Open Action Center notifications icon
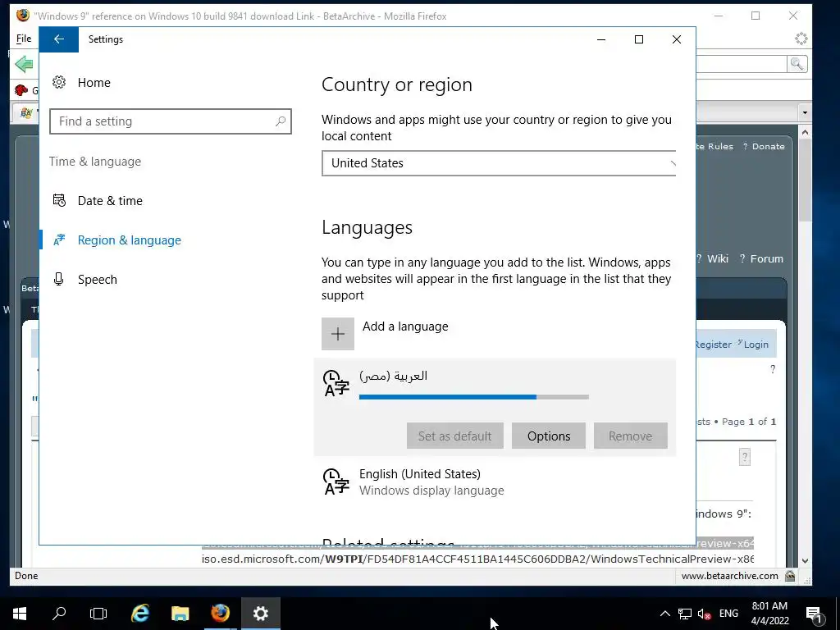840x630 pixels. (815, 614)
